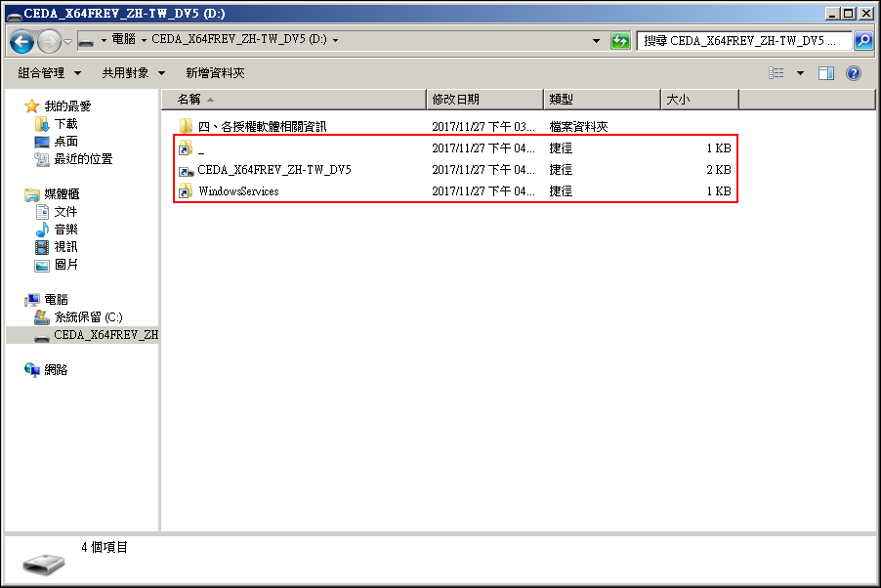
Task: Click the green refresh button
Action: click(x=620, y=41)
